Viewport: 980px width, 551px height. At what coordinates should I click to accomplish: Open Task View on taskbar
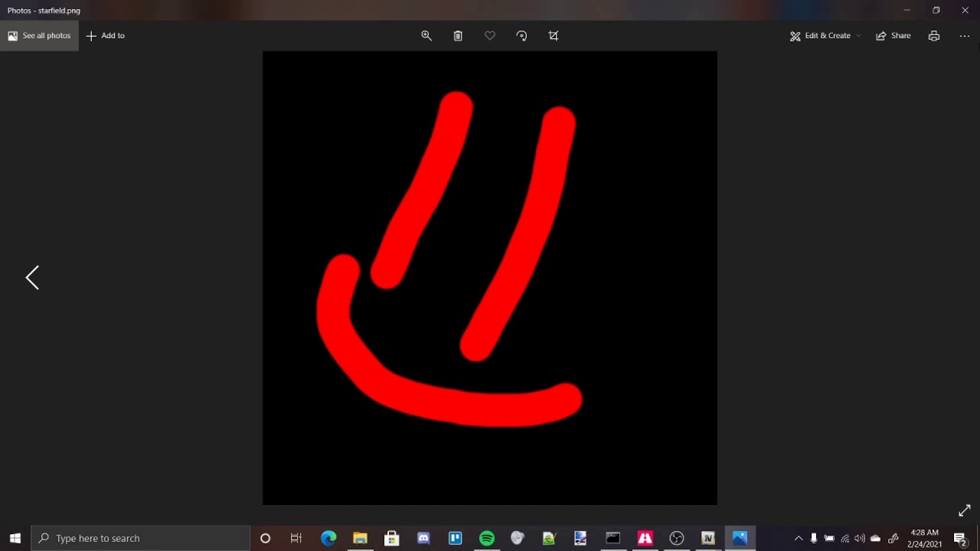(x=296, y=538)
